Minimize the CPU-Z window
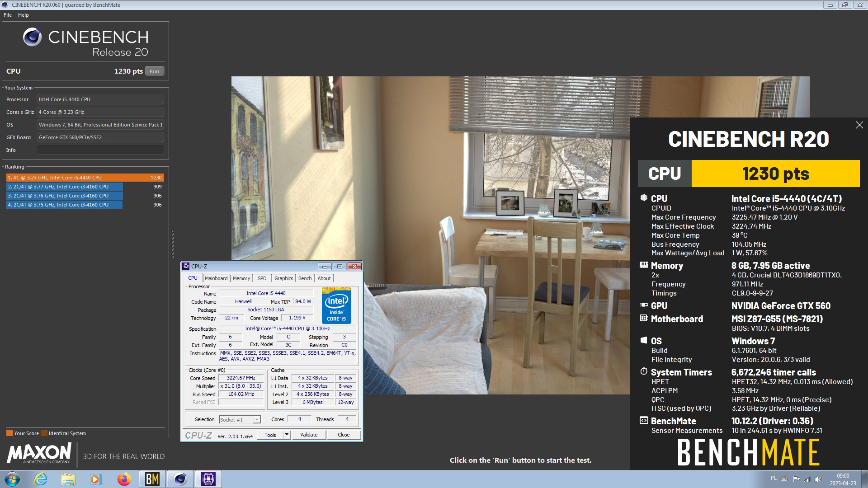Image resolution: width=868 pixels, height=488 pixels. pyautogui.click(x=325, y=267)
